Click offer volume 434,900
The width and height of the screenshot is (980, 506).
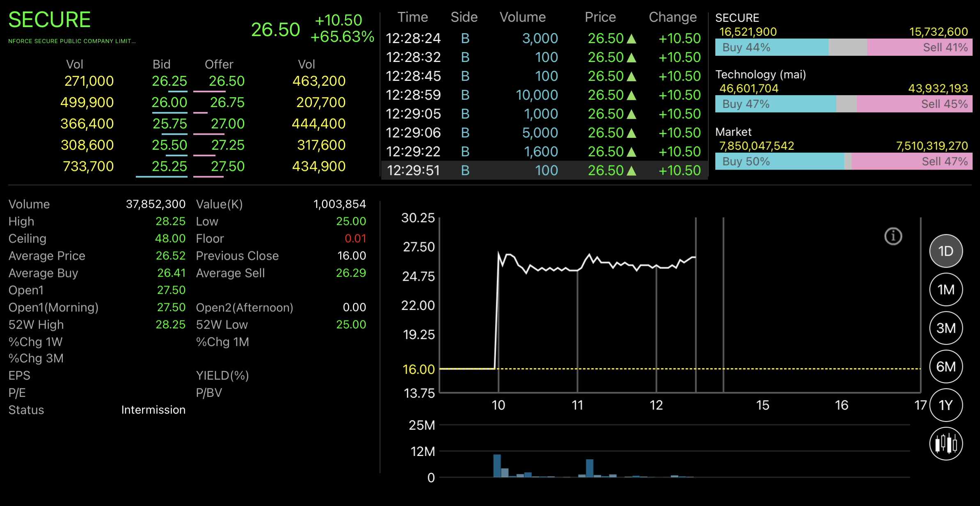[x=319, y=166]
